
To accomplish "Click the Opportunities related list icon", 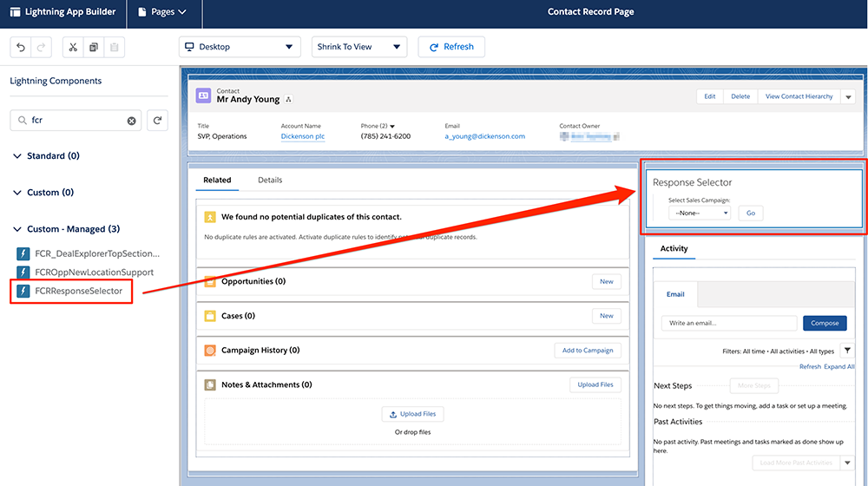I will pos(210,282).
